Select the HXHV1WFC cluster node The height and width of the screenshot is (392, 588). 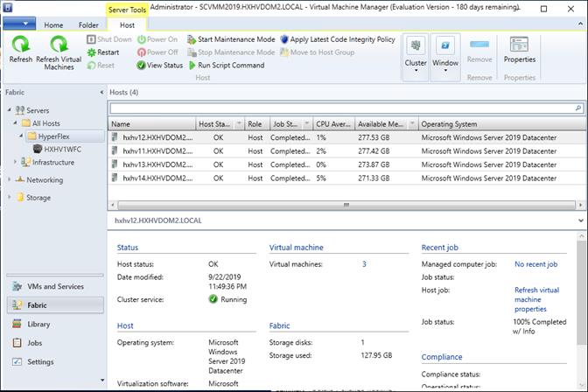coord(57,150)
